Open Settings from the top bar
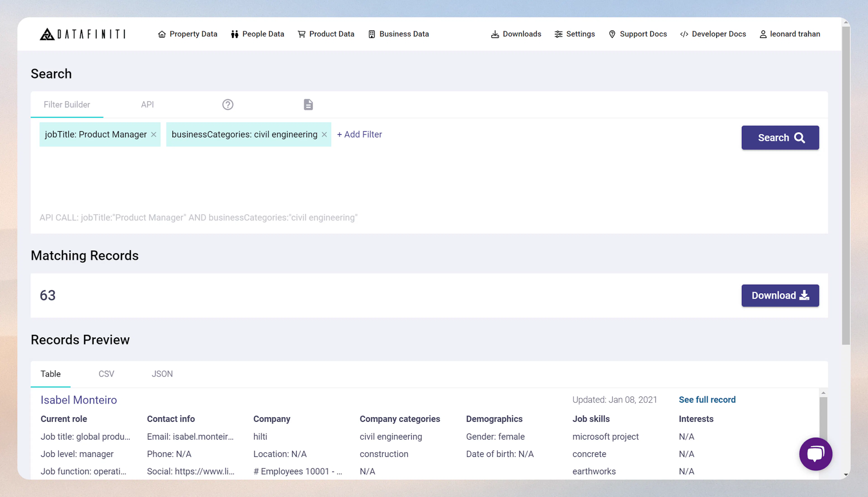The width and height of the screenshot is (868, 497). pos(575,34)
